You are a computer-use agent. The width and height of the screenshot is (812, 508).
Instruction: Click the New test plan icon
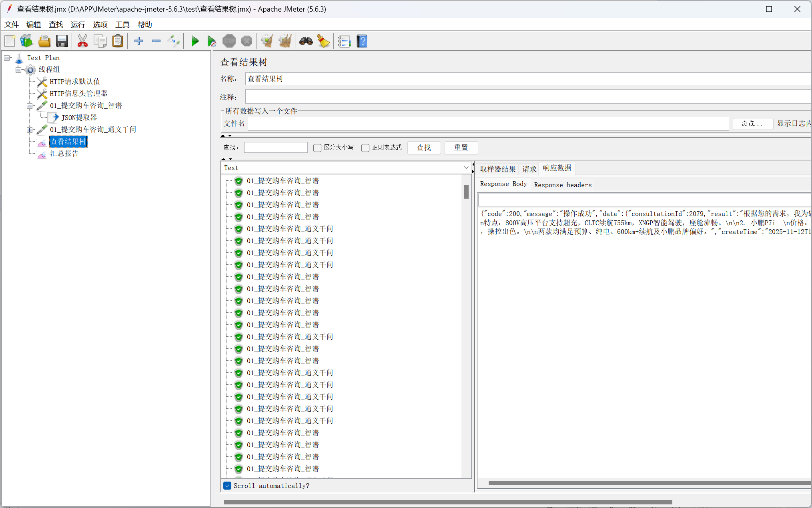[10, 41]
